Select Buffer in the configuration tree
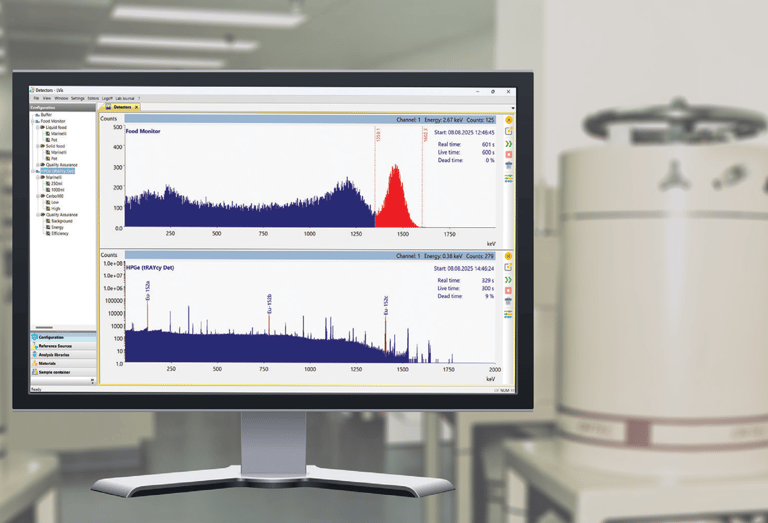 point(46,115)
